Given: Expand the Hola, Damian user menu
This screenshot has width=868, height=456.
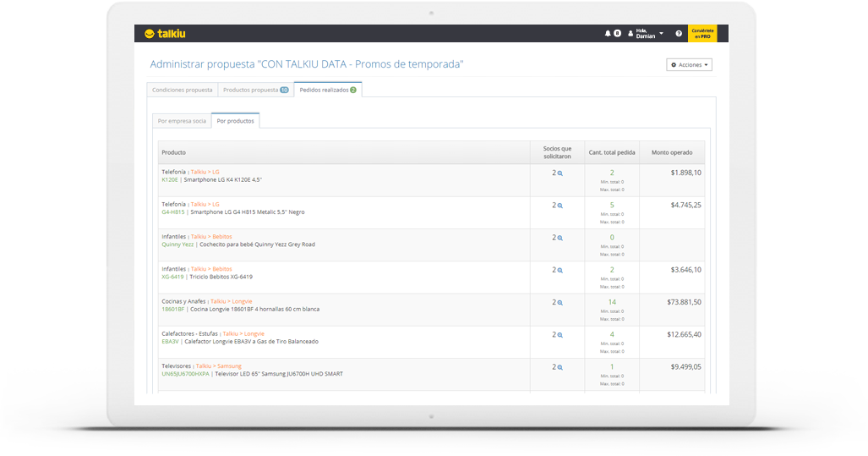Looking at the screenshot, I should click(647, 34).
